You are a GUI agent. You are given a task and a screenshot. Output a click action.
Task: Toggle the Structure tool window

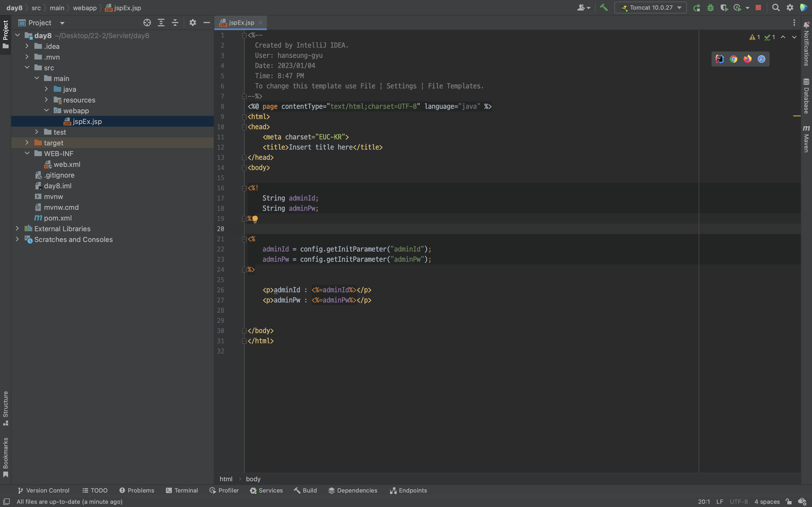point(5,408)
